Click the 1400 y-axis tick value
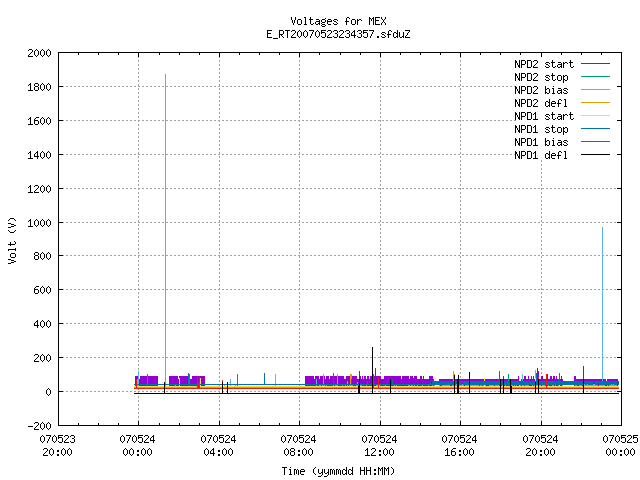This screenshot has width=640, height=480. (40, 155)
